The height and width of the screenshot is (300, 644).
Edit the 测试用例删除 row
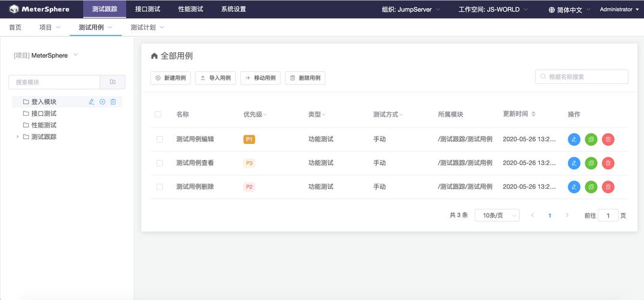574,187
